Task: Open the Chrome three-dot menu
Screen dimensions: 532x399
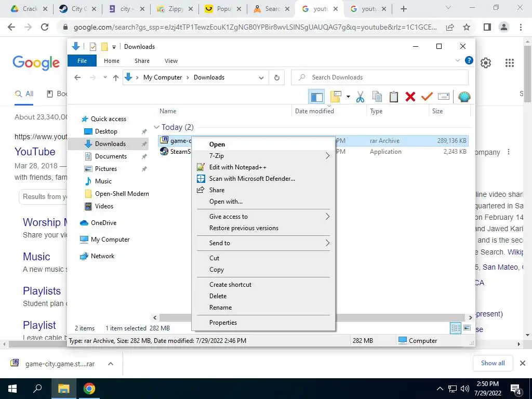Action: click(521, 27)
